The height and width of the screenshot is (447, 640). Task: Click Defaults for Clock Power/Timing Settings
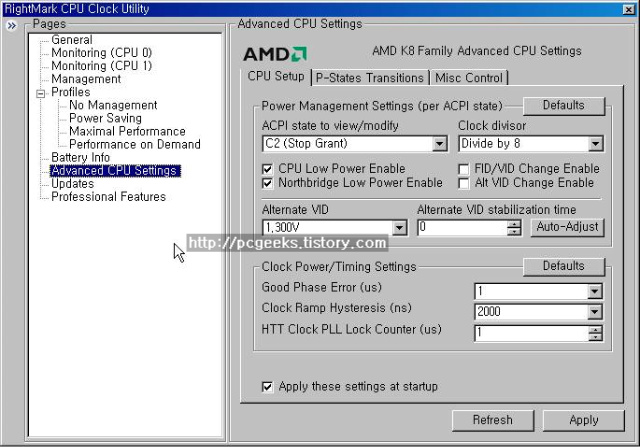coord(564,267)
